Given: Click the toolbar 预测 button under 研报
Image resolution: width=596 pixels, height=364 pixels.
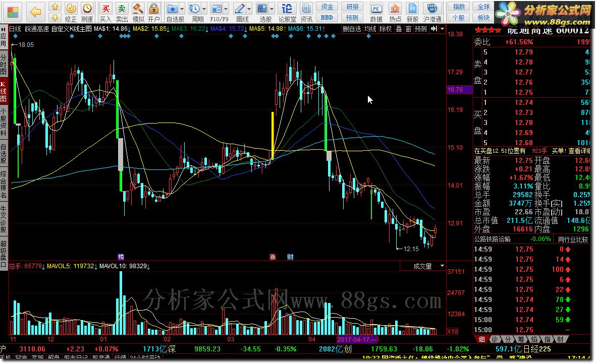Looking at the screenshot, I should 352,18.
